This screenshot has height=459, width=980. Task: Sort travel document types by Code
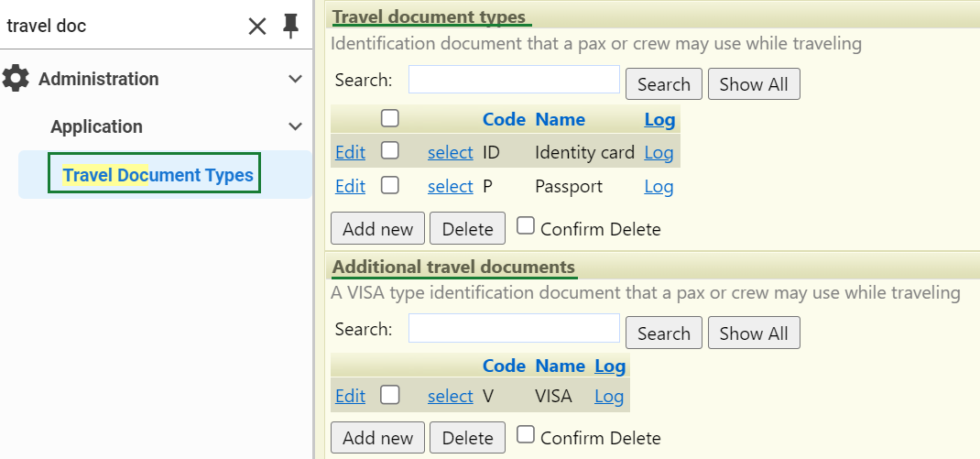pos(504,119)
